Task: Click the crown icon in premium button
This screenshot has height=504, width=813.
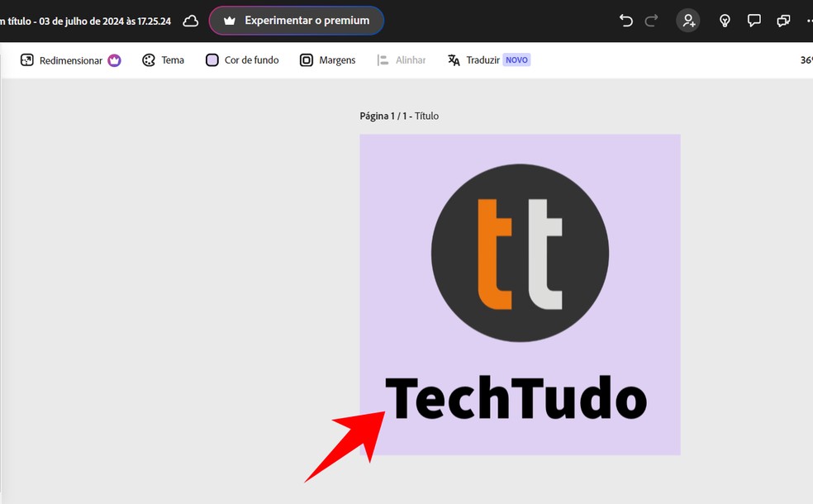Action: pyautogui.click(x=230, y=21)
